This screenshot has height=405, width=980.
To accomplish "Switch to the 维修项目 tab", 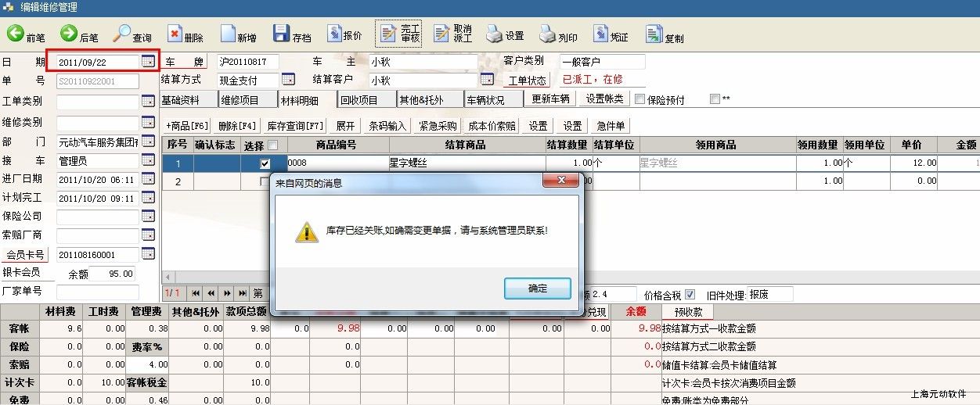I will click(x=247, y=99).
